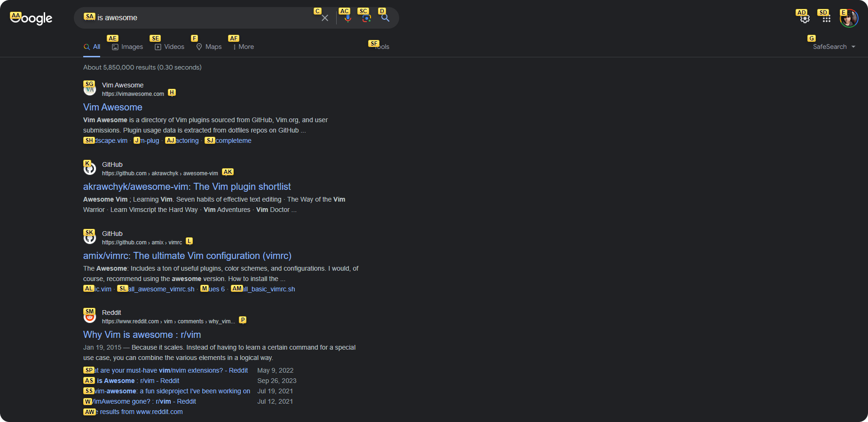Open the Google apps grid icon

point(827,19)
